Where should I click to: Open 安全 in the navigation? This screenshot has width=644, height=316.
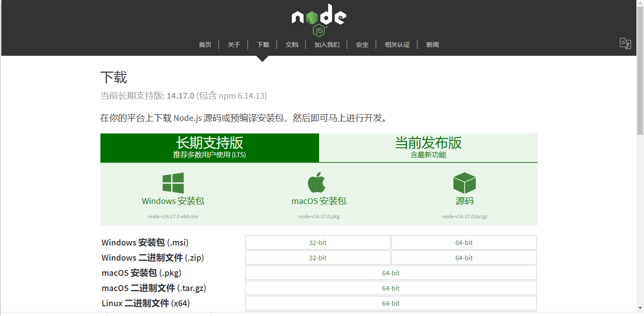[362, 45]
